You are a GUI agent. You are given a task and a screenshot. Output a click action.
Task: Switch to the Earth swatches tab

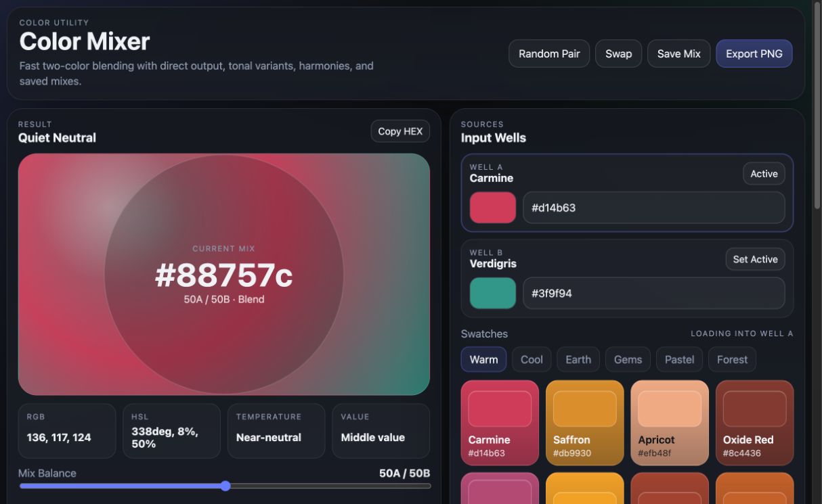(x=578, y=359)
